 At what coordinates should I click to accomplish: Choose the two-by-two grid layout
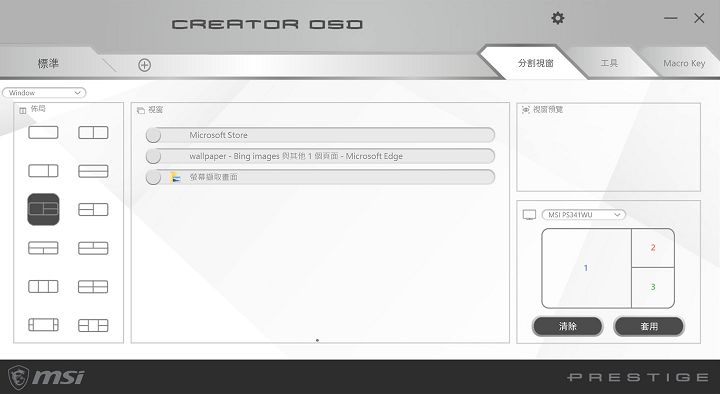point(93,287)
